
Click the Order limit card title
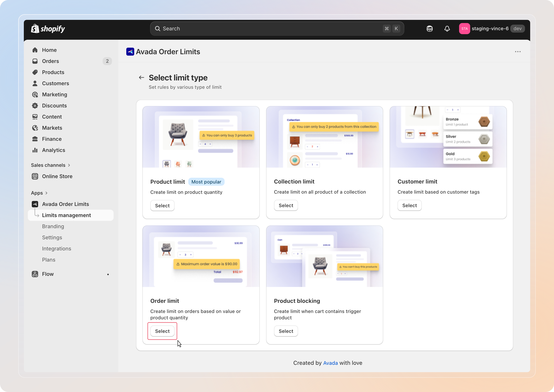pos(164,301)
